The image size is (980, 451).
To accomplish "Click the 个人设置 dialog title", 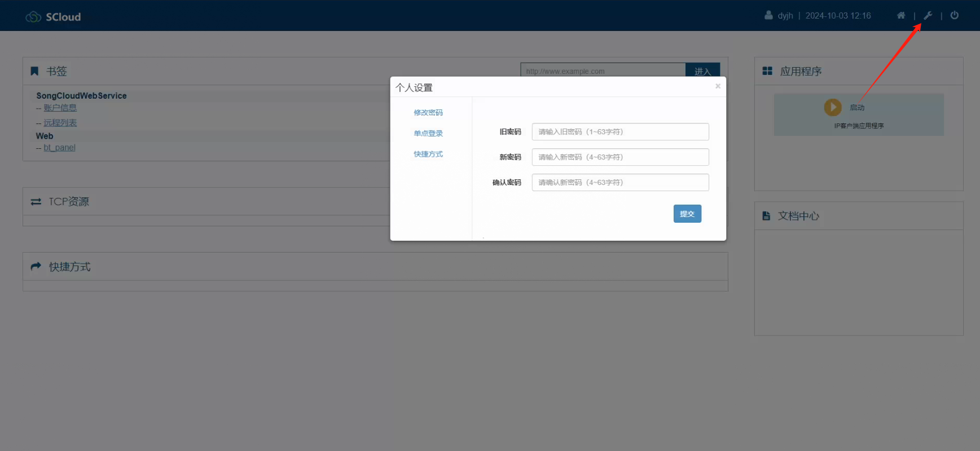I will coord(414,88).
